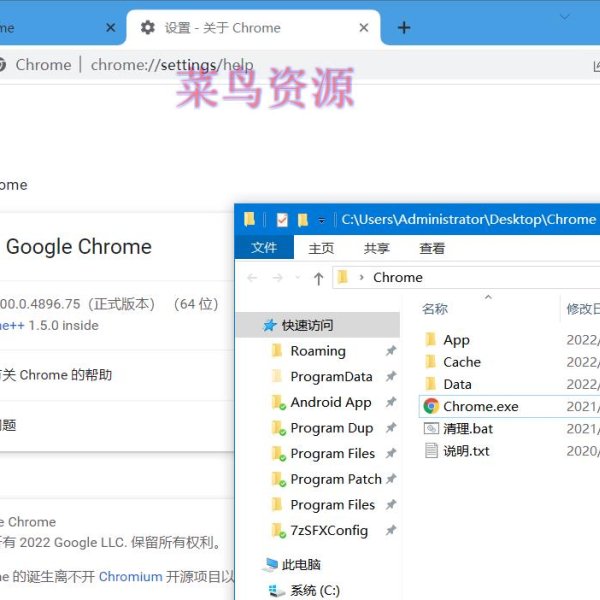
Task: Click the new folder icon in the title bar
Action: [x=303, y=220]
